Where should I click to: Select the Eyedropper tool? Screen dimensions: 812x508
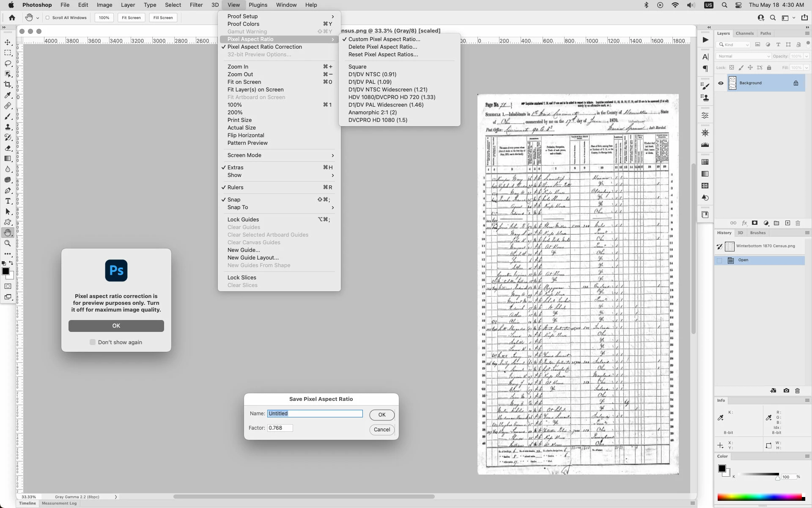click(8, 95)
